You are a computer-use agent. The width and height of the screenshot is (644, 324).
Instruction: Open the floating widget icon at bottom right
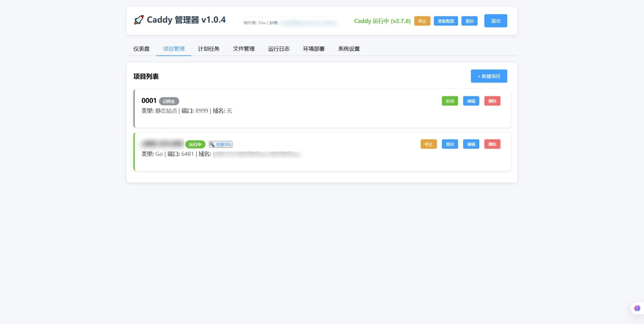[x=637, y=308]
